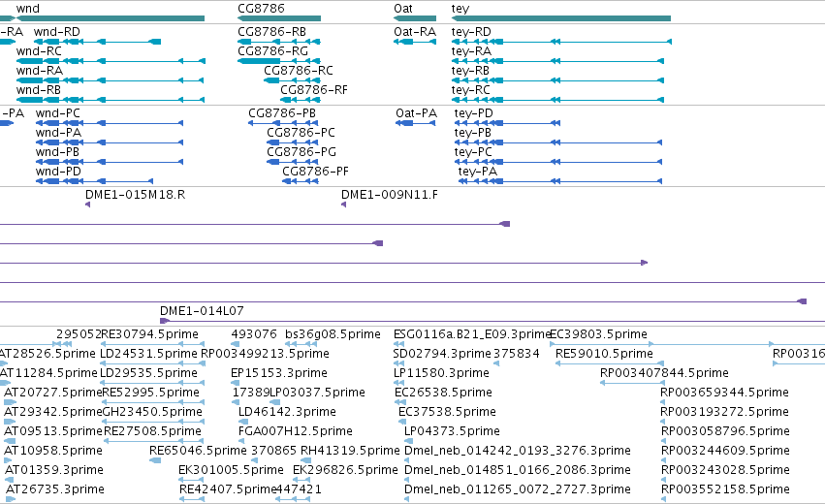Select transcript tey-RA
This screenshot has width=825, height=504.
(x=471, y=51)
